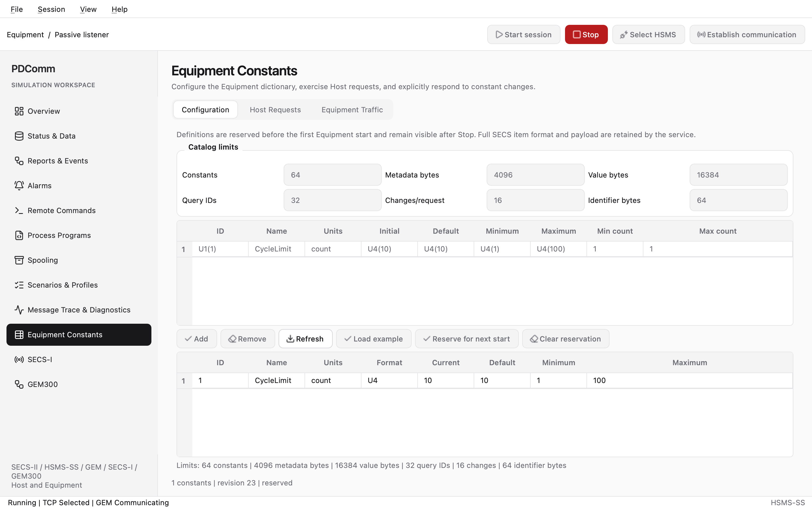Click the play icon on Start session
Viewport: 812px width, 508px height.
coord(499,35)
